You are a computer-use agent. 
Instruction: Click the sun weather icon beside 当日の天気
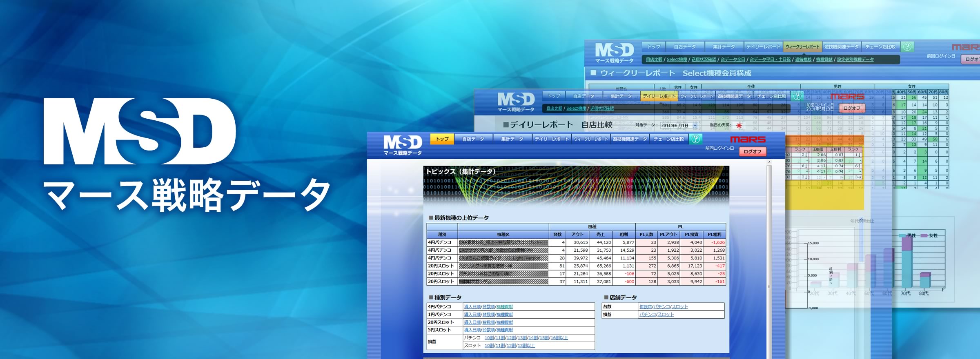pos(739,125)
